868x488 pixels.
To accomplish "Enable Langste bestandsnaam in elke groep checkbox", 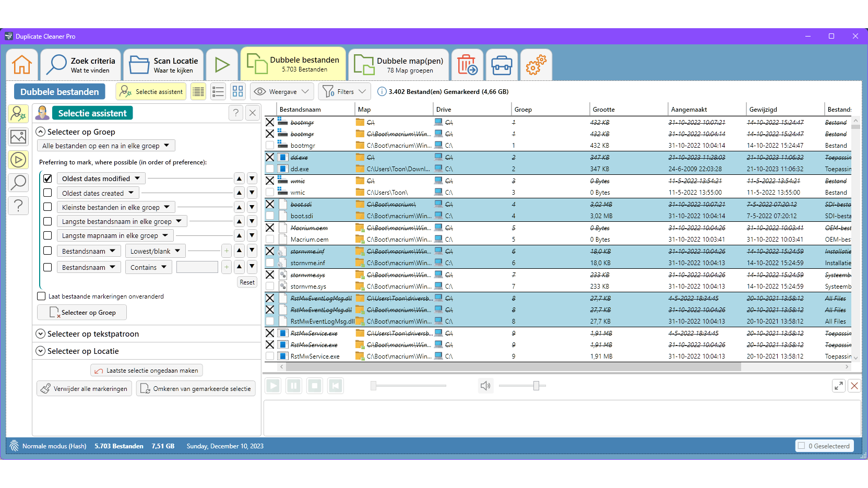I will point(47,221).
